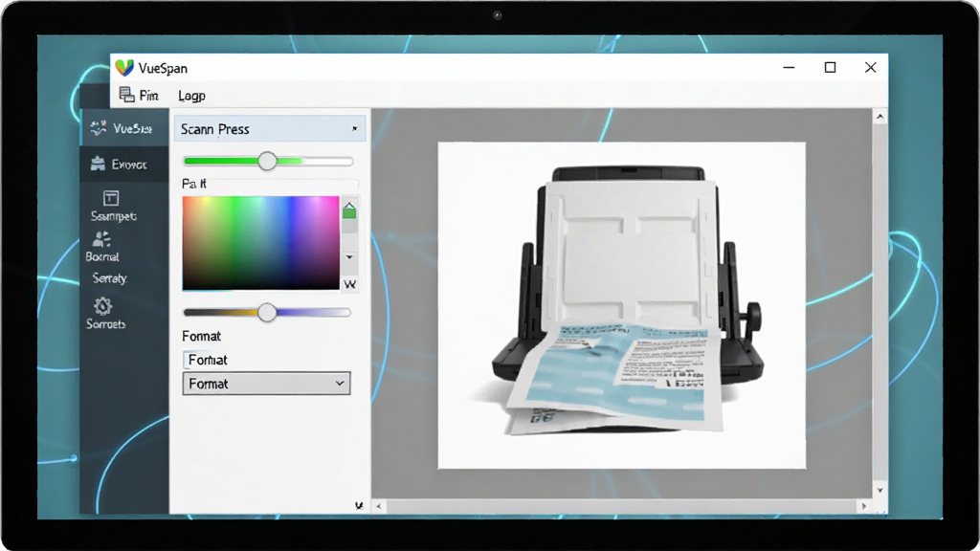Click the down arrow beside color palette
The image size is (980, 551).
pyautogui.click(x=349, y=256)
